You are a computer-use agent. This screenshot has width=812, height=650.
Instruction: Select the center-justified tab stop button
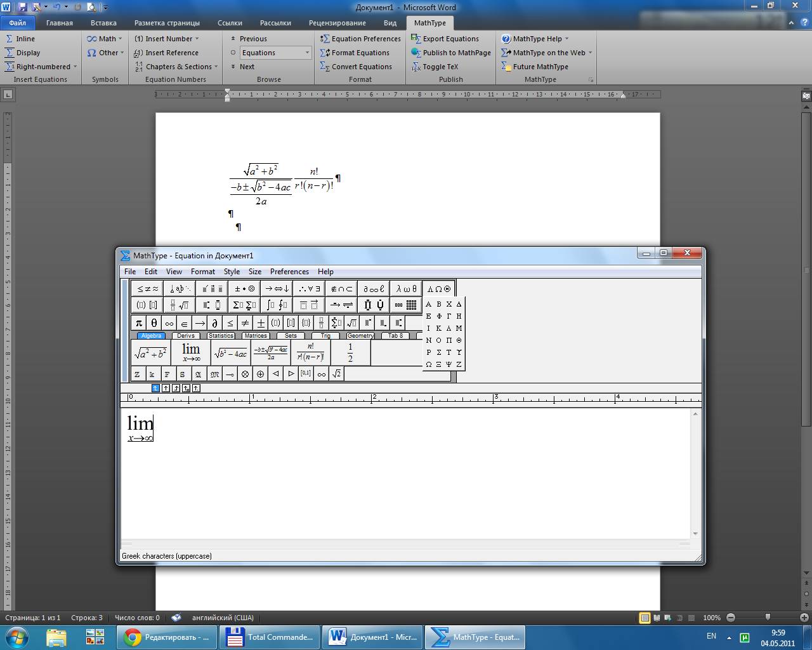166,388
